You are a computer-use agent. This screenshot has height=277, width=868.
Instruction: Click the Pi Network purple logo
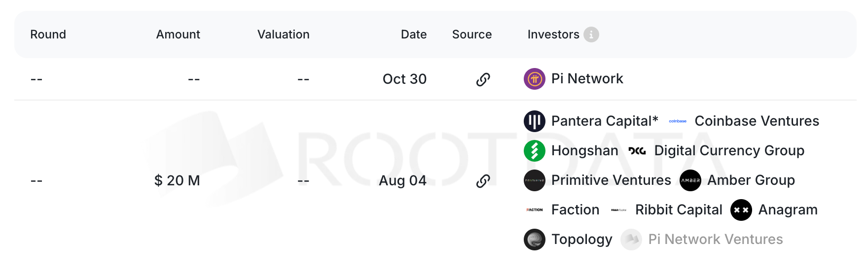click(x=534, y=79)
